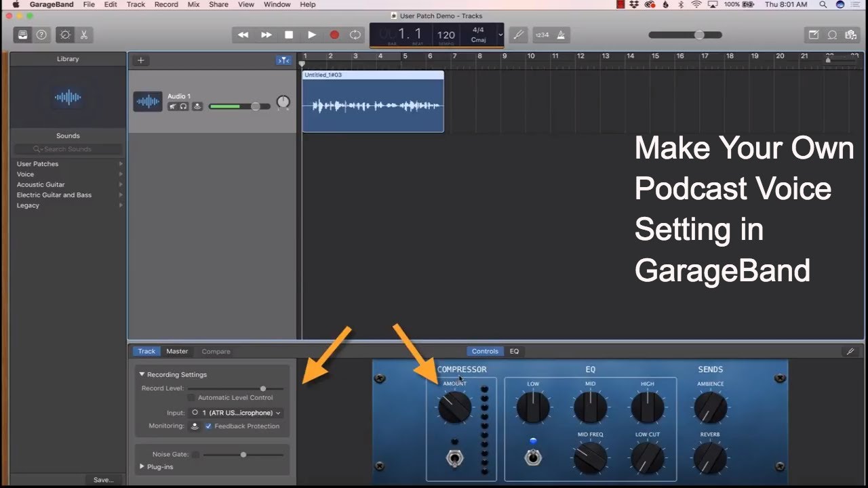Adjust the Noise Gate slider

coord(243,455)
